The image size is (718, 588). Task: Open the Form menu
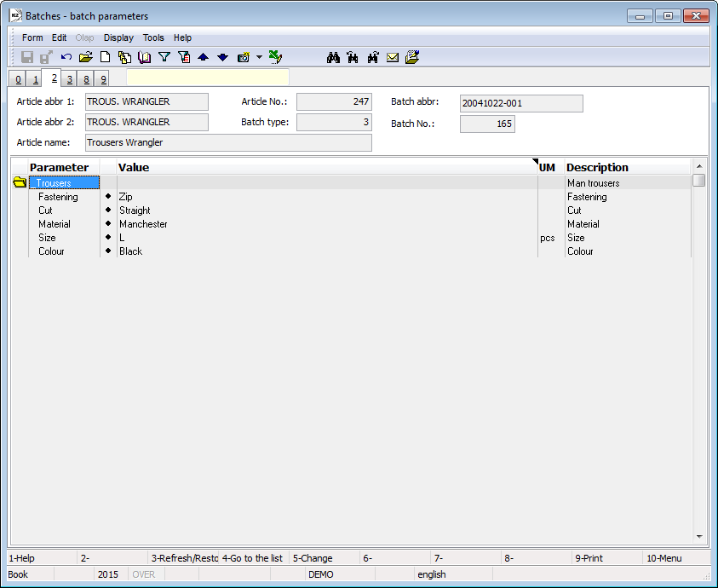[x=32, y=37]
